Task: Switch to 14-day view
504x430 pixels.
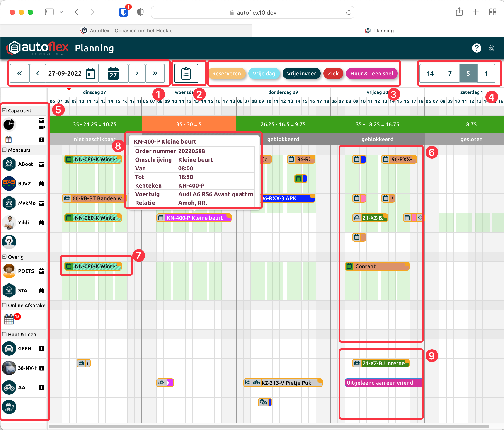Action: [430, 73]
